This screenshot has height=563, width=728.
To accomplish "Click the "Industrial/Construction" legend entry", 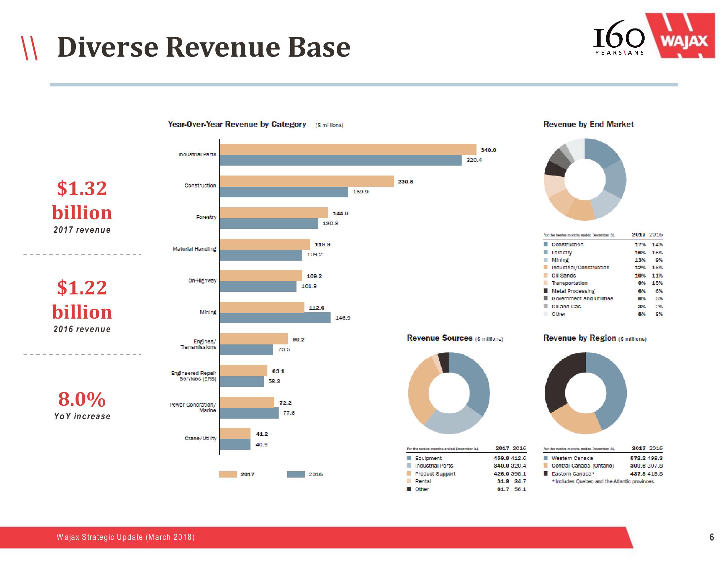I will point(580,268).
